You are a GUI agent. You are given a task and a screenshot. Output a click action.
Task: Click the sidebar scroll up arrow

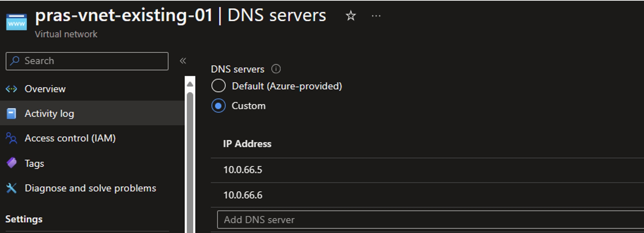click(190, 84)
